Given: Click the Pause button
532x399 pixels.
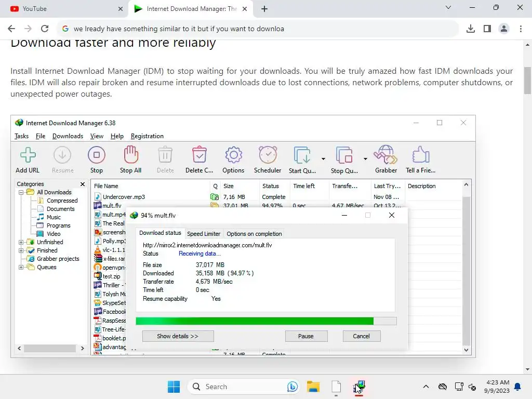Looking at the screenshot, I should click(x=306, y=336).
